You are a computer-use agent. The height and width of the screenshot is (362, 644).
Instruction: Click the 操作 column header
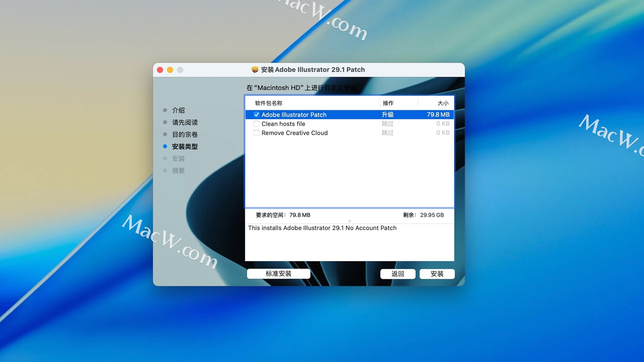(x=388, y=103)
